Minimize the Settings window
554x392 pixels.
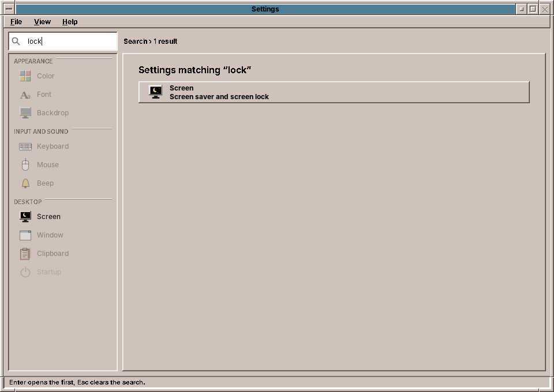521,9
